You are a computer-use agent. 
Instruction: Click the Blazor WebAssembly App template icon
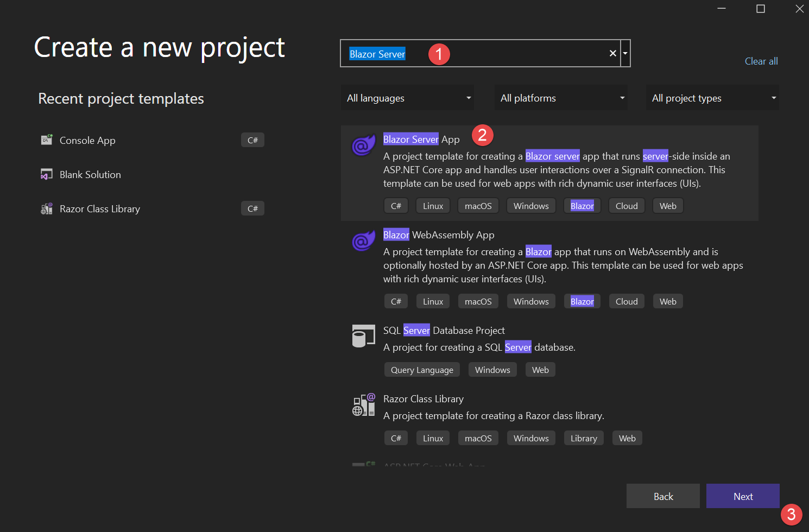(364, 240)
